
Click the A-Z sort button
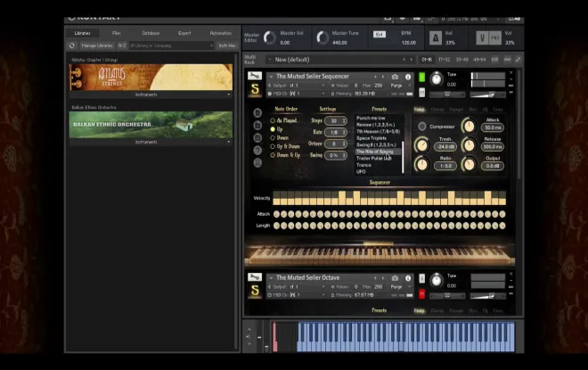pos(122,45)
